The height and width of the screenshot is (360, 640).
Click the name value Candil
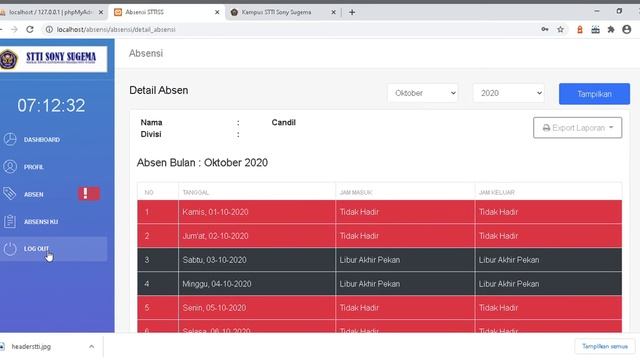click(283, 122)
